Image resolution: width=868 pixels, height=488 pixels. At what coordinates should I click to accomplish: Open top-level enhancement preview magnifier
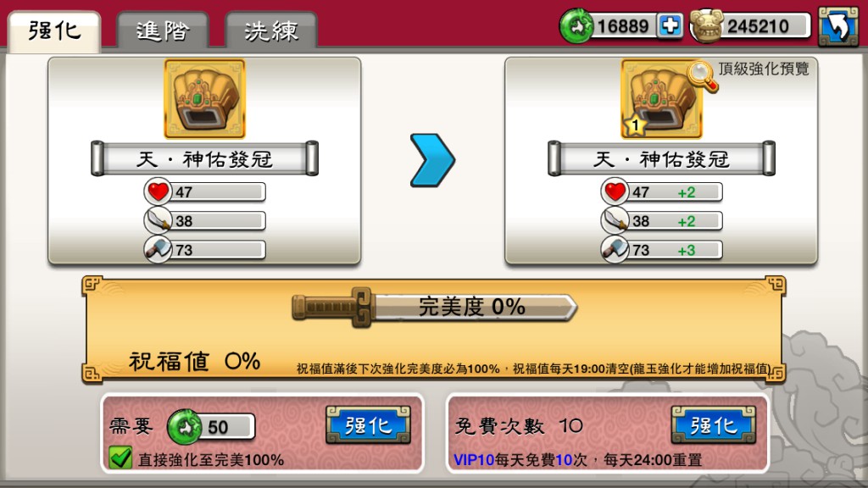(702, 75)
